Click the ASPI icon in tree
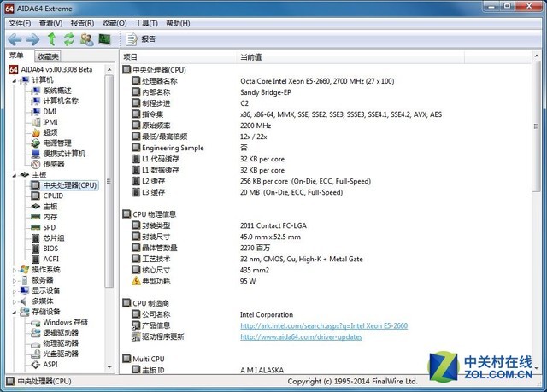Screen dimensions: 547x392 36,365
